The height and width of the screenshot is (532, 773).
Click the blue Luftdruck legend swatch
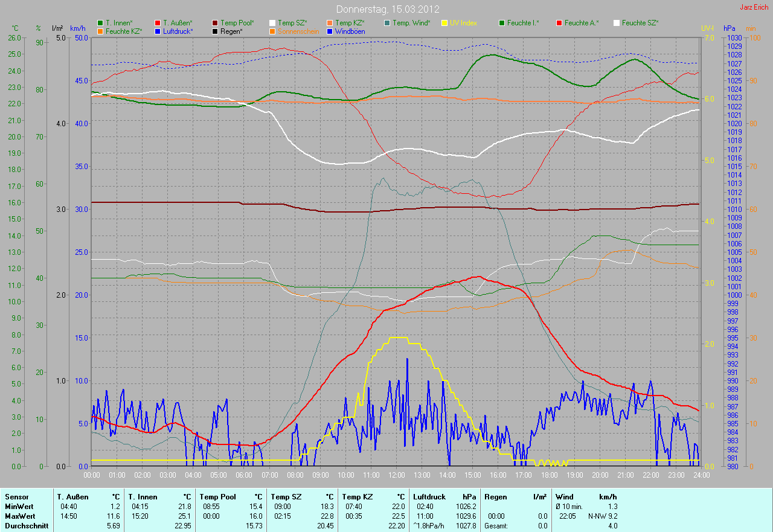(x=158, y=31)
